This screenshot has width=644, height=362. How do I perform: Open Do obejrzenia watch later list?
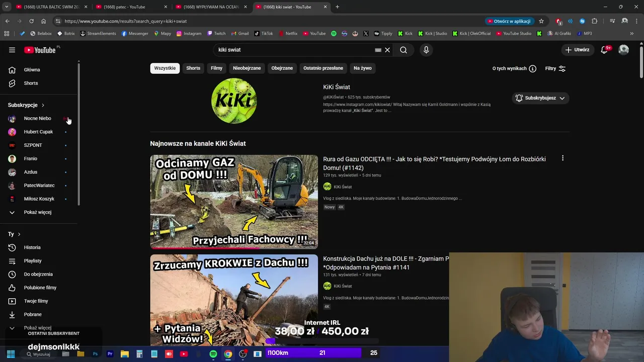coord(39,274)
